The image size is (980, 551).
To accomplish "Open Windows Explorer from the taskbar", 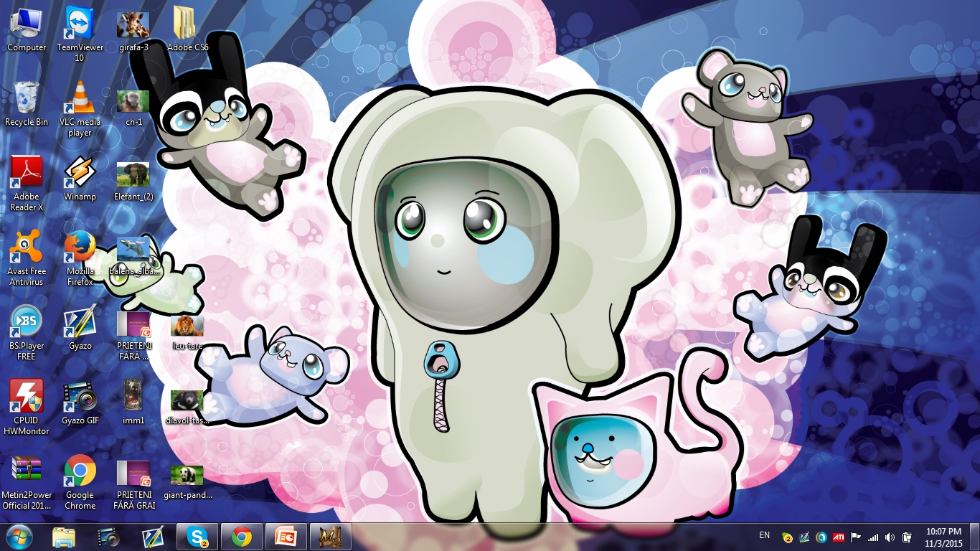I will [x=64, y=537].
